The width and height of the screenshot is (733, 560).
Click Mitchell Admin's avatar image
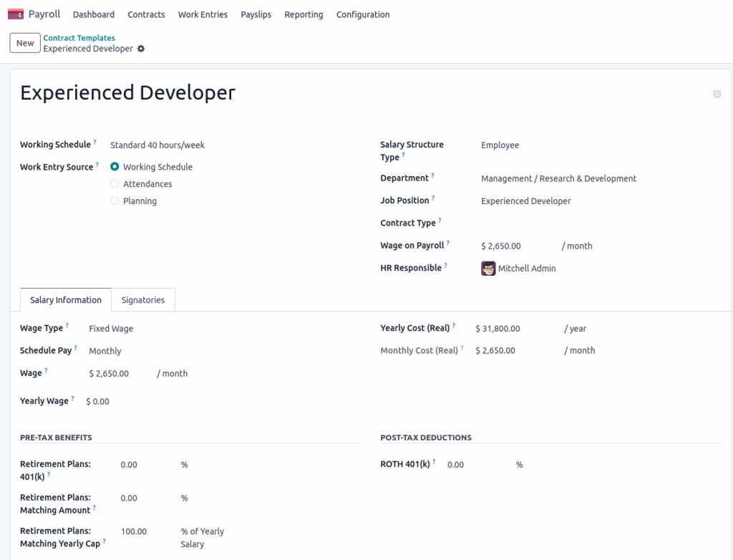pyautogui.click(x=488, y=269)
